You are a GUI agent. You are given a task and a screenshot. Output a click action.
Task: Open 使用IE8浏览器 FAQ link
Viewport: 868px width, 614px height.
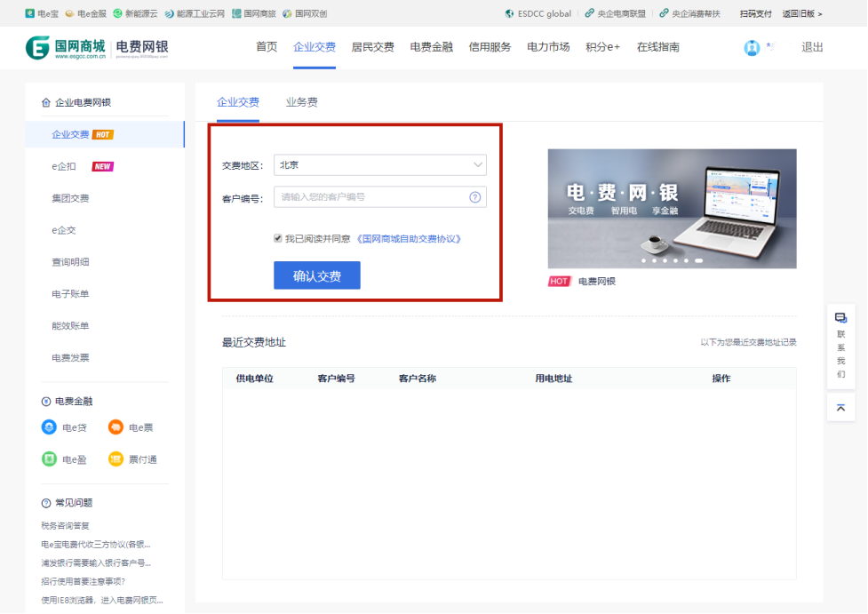[x=102, y=600]
